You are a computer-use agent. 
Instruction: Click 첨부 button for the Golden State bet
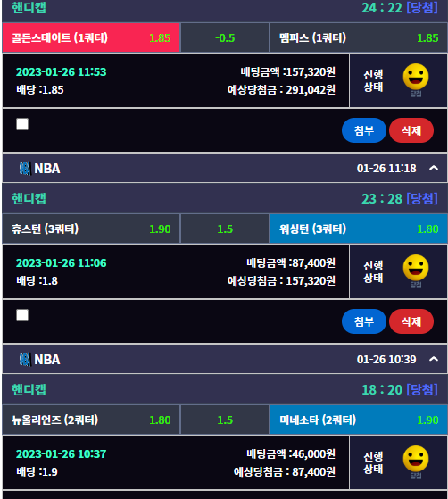[x=364, y=130]
